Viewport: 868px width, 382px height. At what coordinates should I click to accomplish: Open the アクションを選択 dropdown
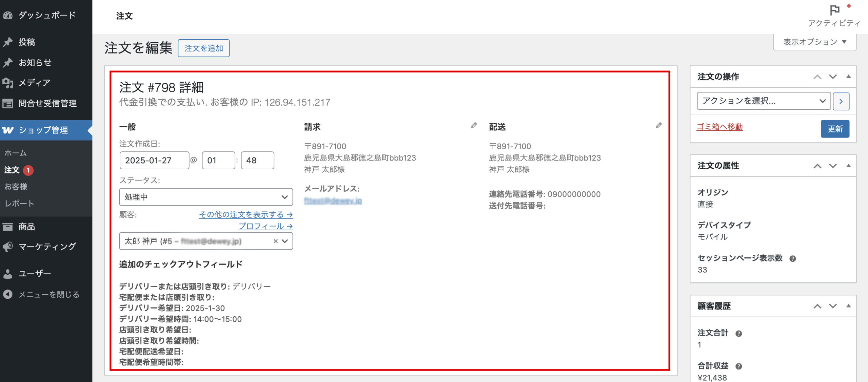[763, 101]
